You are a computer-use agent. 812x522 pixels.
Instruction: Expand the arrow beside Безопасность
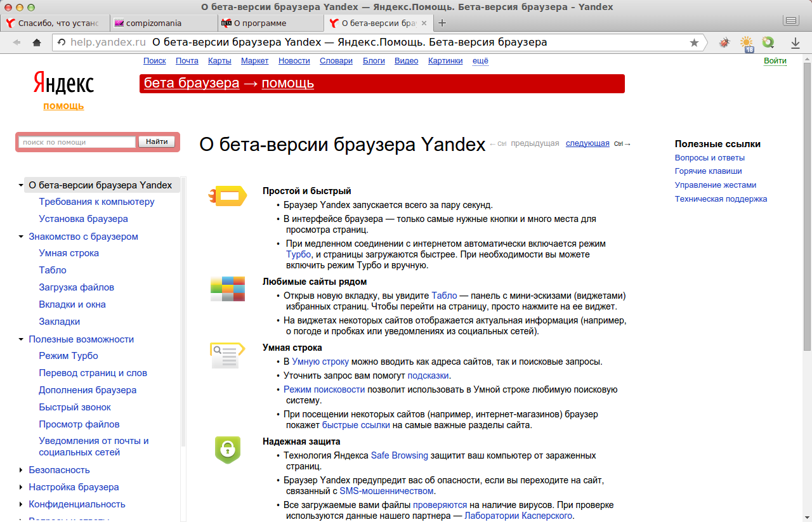[21, 471]
